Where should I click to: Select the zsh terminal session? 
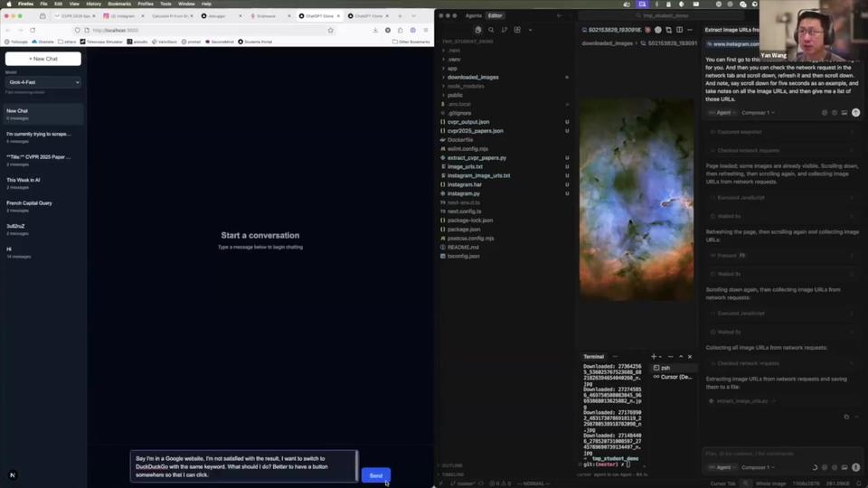673,368
